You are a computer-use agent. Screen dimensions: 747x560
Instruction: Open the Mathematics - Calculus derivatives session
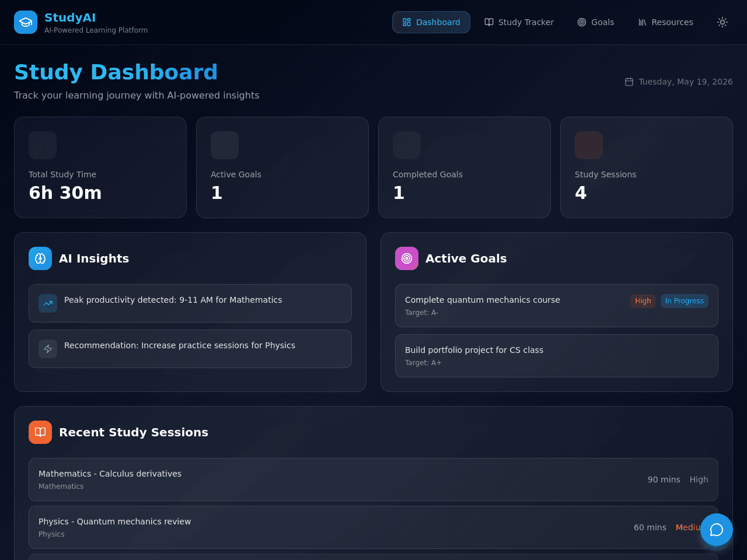tap(373, 480)
